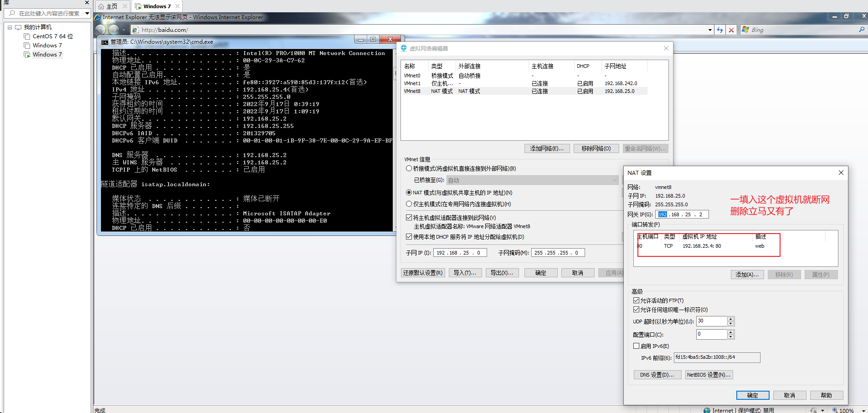Screen dimensions: 868x413
Task: Select CentOS 7 64 位 in library
Action: (x=53, y=36)
